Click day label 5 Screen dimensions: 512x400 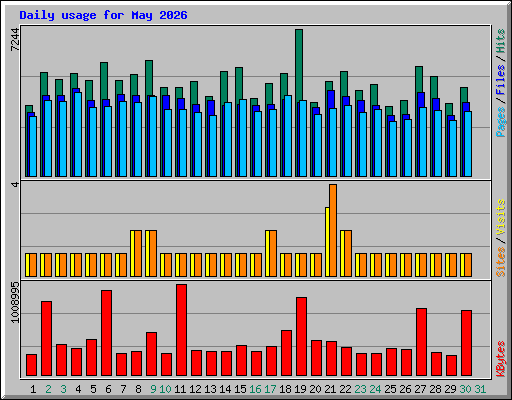93,389
